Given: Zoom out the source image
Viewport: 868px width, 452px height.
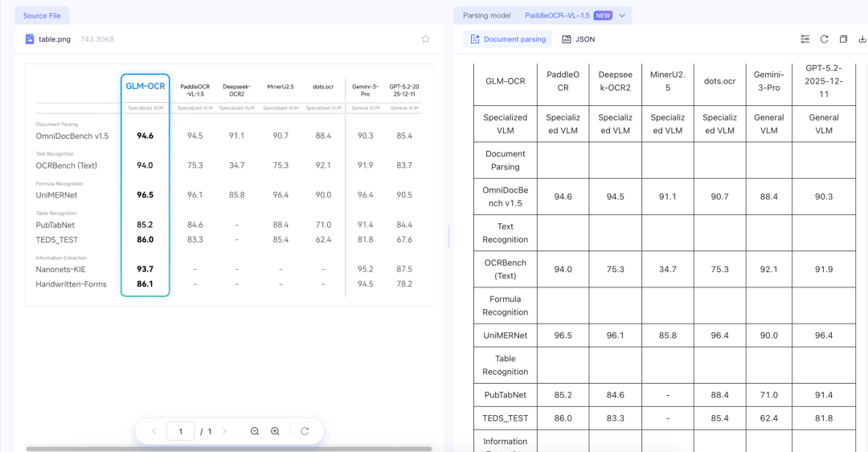Looking at the screenshot, I should (255, 431).
